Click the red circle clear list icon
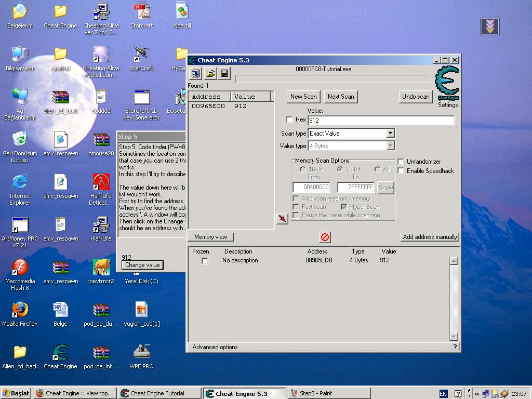The image size is (532, 399). coord(325,237)
